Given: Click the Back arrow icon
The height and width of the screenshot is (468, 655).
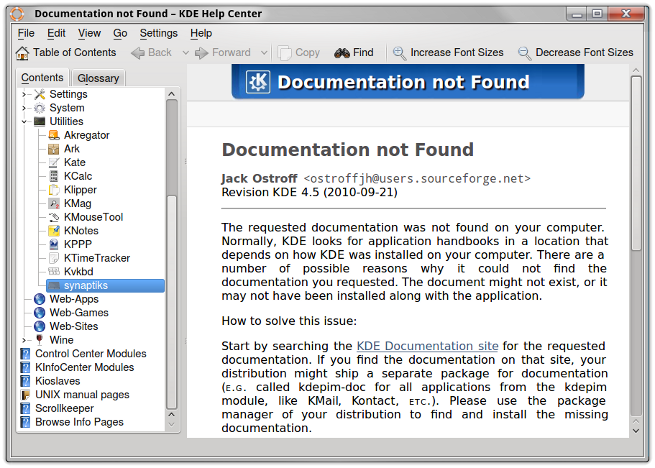Looking at the screenshot, I should coord(138,53).
